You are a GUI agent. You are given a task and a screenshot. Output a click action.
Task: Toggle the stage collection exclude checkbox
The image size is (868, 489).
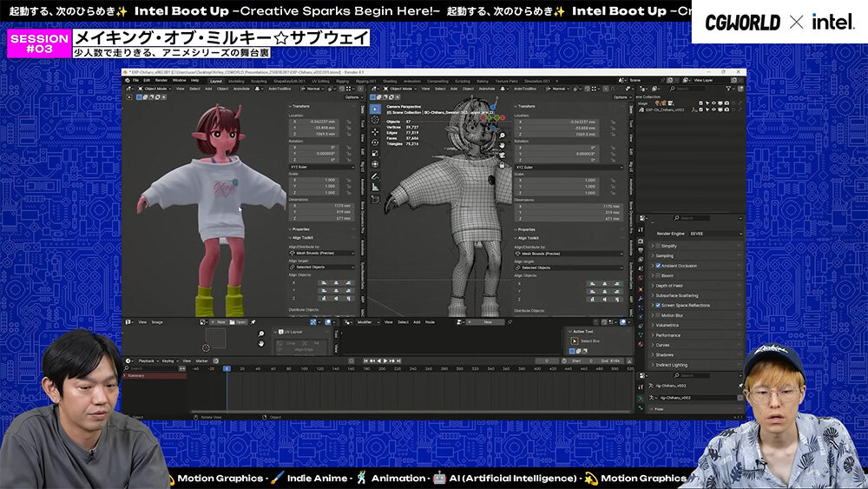point(700,103)
